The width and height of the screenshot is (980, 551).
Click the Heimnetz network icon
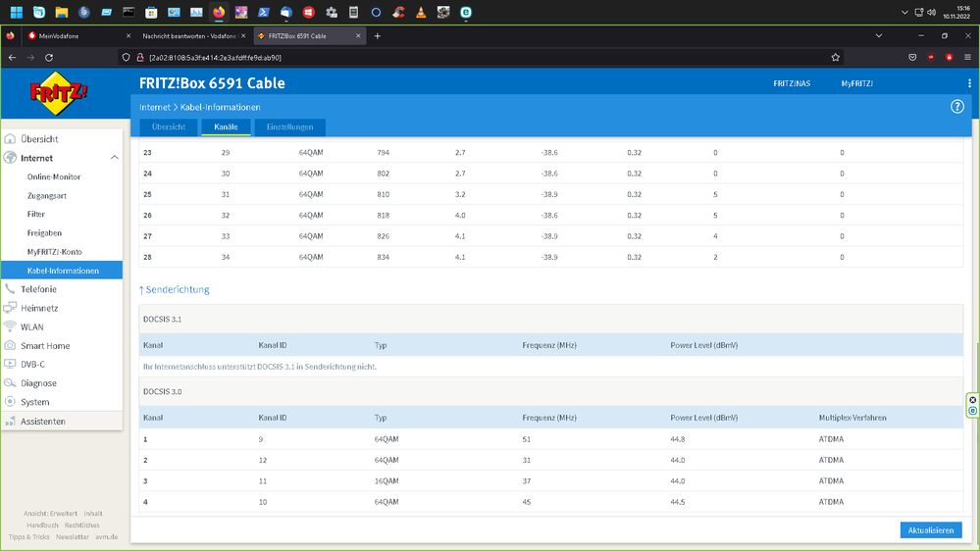tap(10, 307)
